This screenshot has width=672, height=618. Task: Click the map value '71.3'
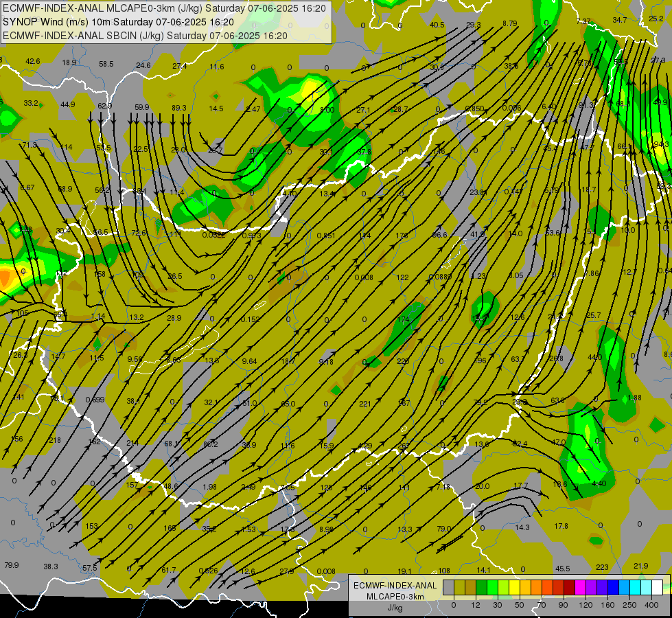pyautogui.click(x=30, y=145)
